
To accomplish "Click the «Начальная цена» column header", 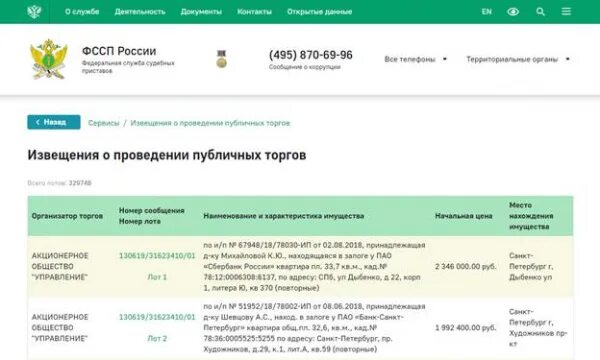I will tap(463, 216).
